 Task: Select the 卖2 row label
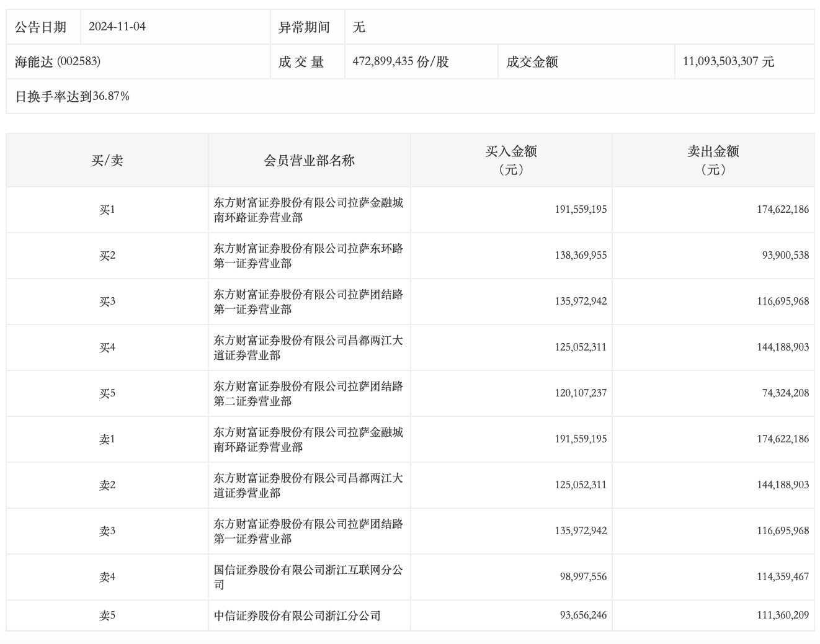click(x=107, y=485)
